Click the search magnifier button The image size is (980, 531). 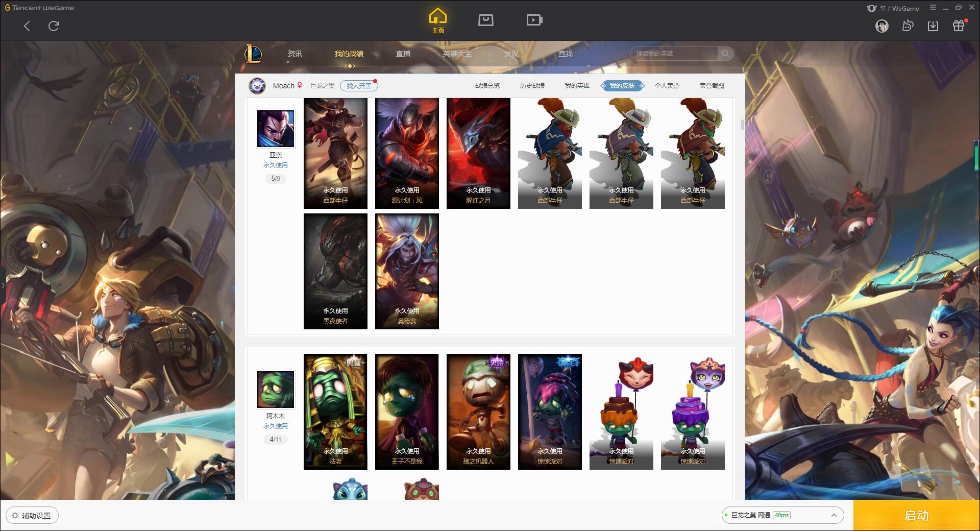725,54
